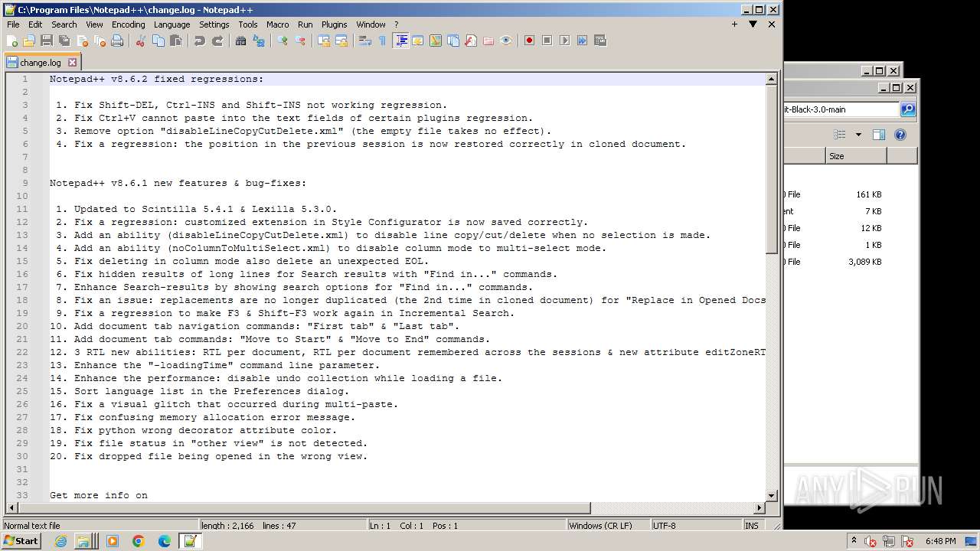Open the Encoding menu
Image resolution: width=980 pixels, height=551 pixels.
click(128, 24)
